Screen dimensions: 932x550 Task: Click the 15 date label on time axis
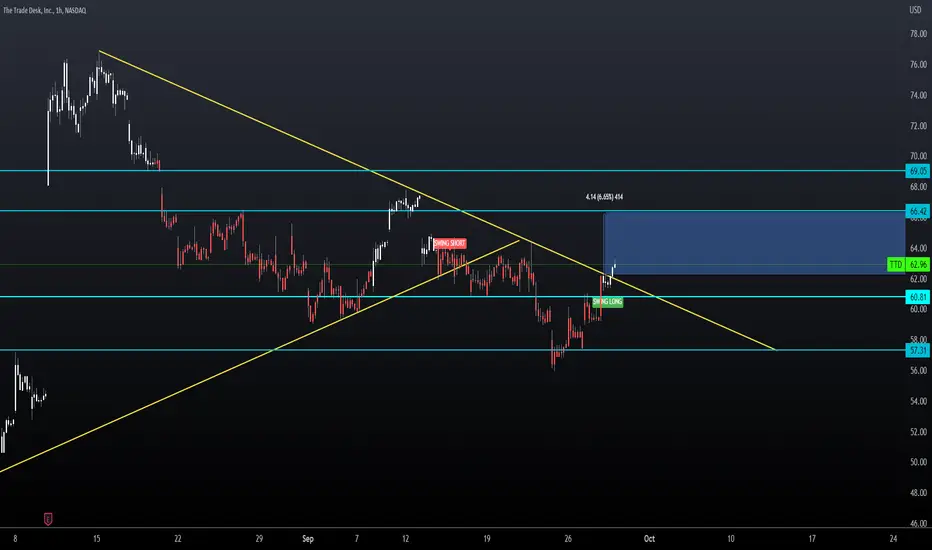point(96,539)
